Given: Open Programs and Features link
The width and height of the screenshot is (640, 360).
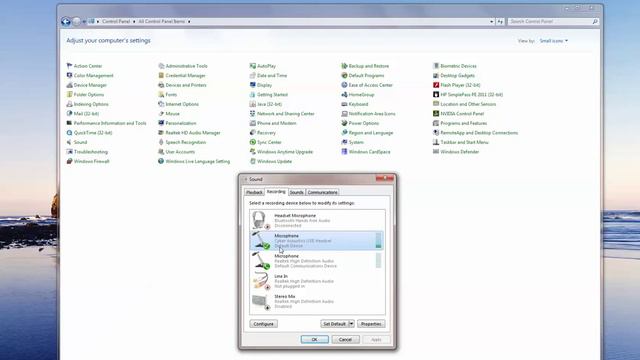Looking at the screenshot, I should (464, 123).
